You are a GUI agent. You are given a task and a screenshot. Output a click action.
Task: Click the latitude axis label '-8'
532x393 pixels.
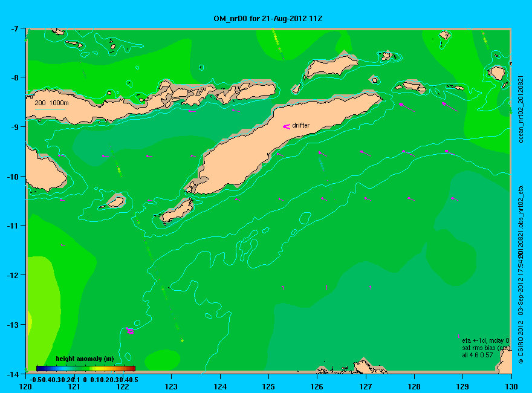(14, 77)
